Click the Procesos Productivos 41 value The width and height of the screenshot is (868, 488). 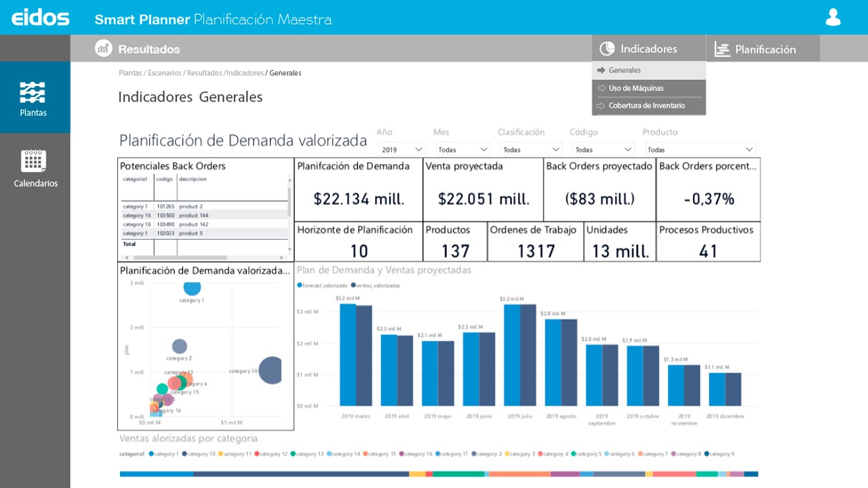click(x=709, y=251)
